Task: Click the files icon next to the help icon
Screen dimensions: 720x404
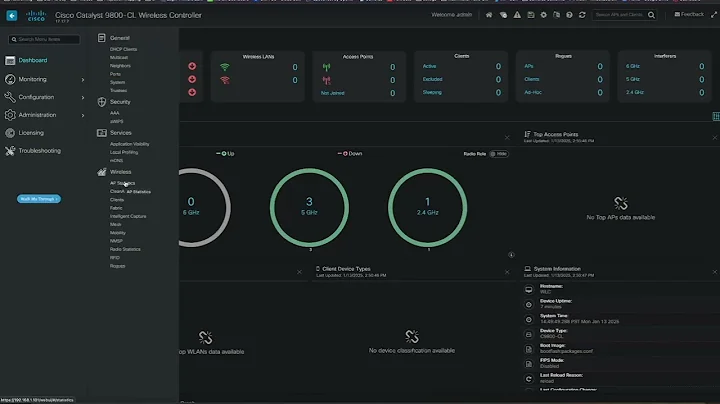Action: click(x=556, y=15)
